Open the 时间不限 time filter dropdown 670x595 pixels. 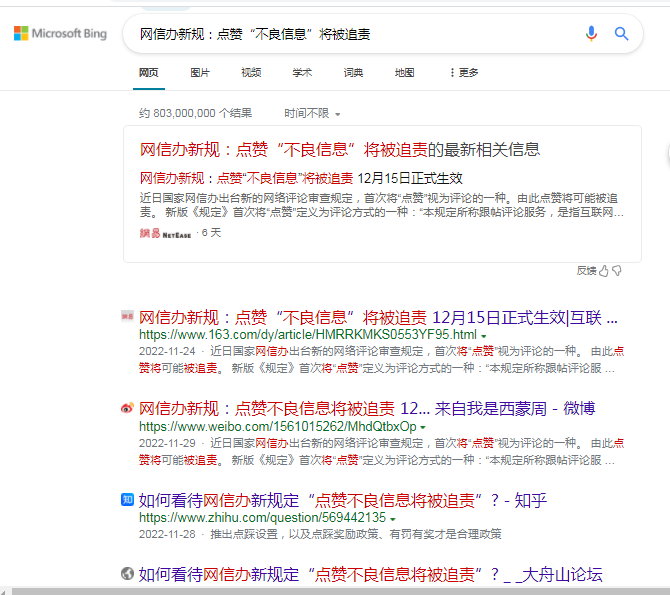pos(312,113)
